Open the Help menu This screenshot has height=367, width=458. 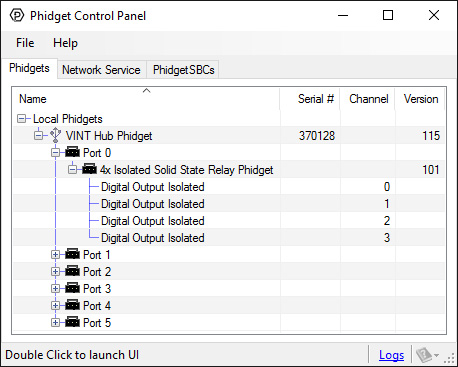[x=65, y=43]
